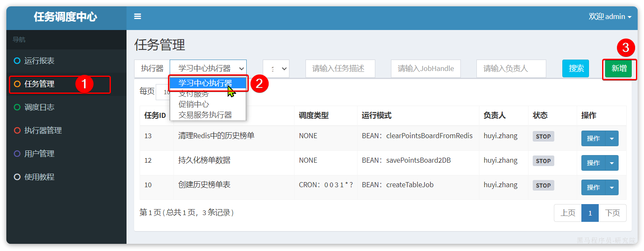Sort by the 任务ID column header
644x251 pixels.
[x=155, y=115]
